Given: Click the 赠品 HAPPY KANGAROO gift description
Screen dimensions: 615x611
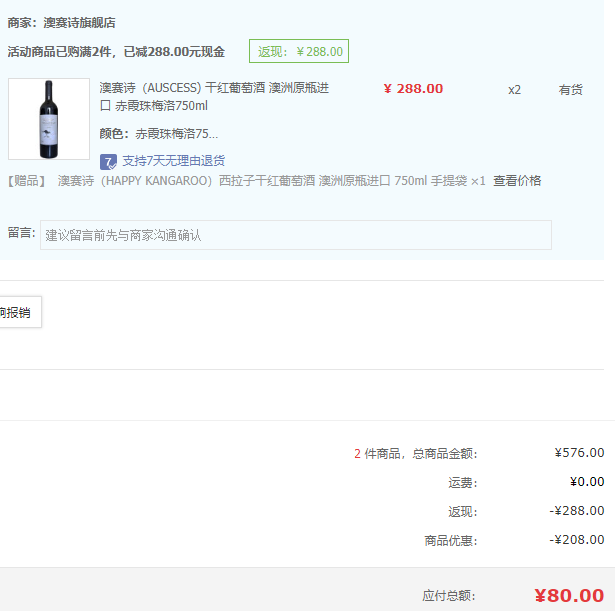Looking at the screenshot, I should coord(247,181).
